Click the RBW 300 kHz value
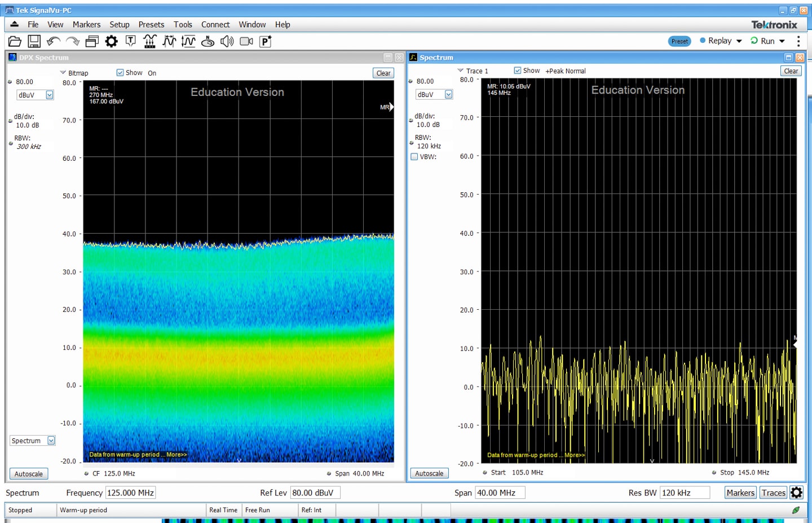 [x=29, y=147]
